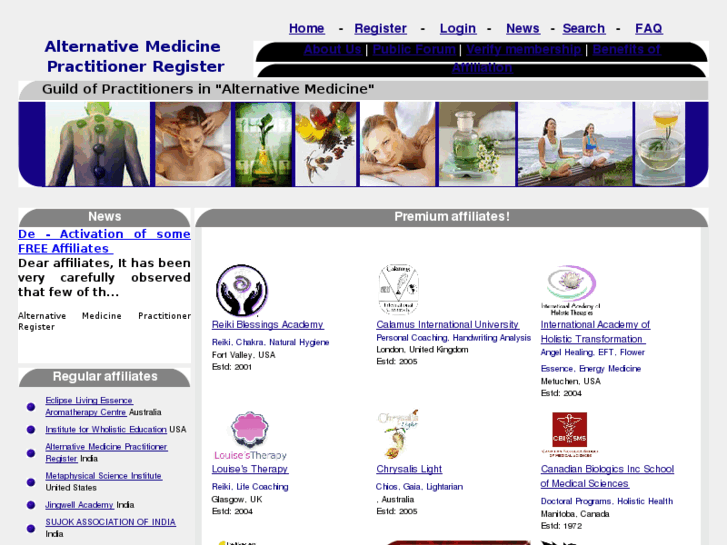The height and width of the screenshot is (545, 727).
Task: Click 'London, United Kingdom' location text
Action: (422, 349)
